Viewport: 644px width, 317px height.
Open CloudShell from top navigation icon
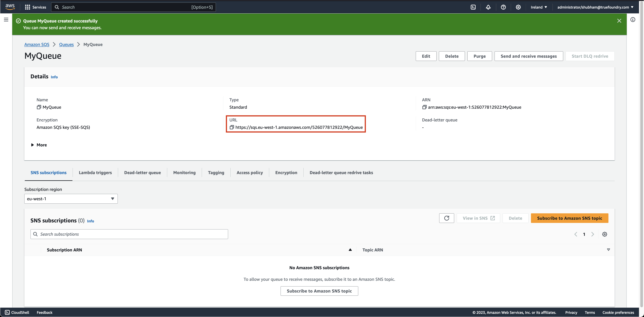[473, 7]
